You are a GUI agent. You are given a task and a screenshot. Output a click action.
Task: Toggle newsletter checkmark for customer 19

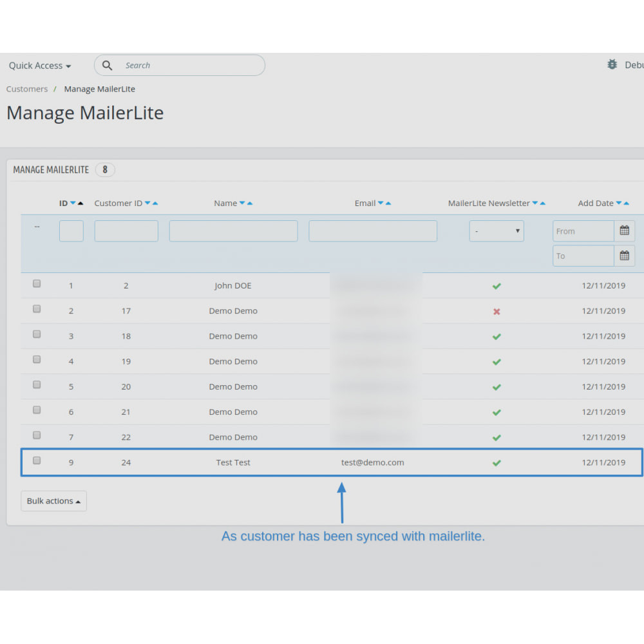(x=497, y=362)
